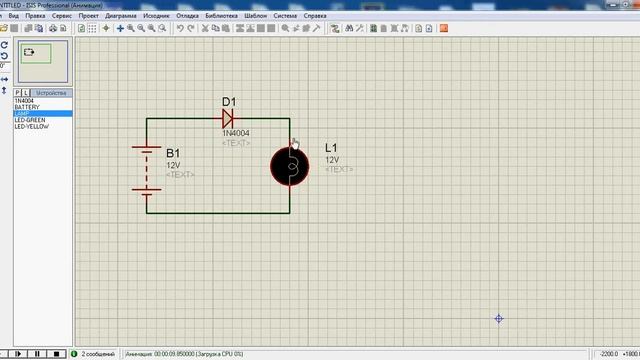Click the Block Move icon
This screenshot has width=640, height=360.
pyautogui.click(x=250, y=28)
